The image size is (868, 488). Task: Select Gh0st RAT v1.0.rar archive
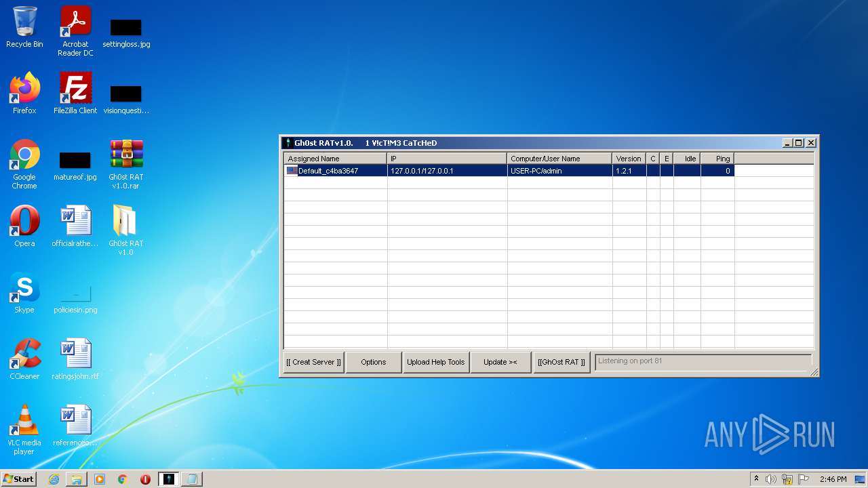coord(126,165)
